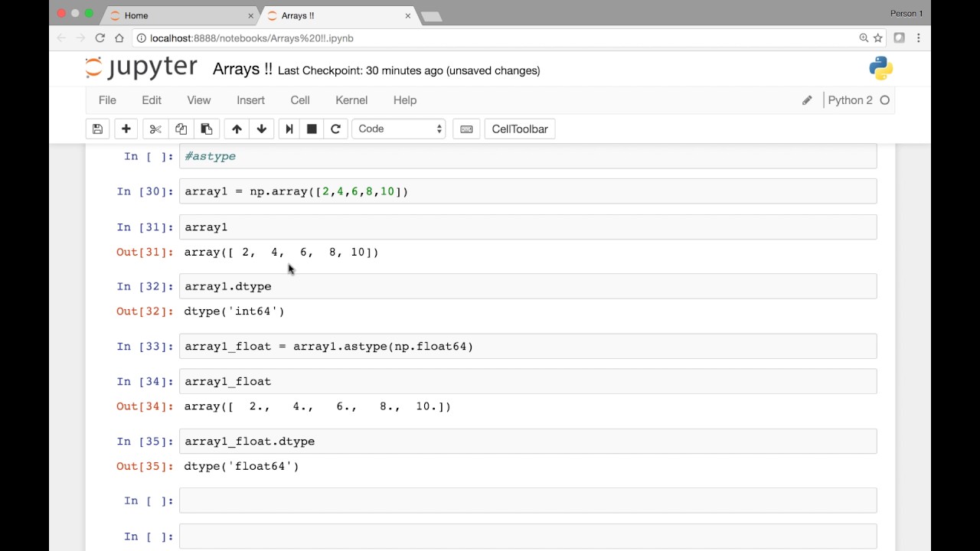Copy selected cells icon
The image size is (980, 551).
coord(181,129)
